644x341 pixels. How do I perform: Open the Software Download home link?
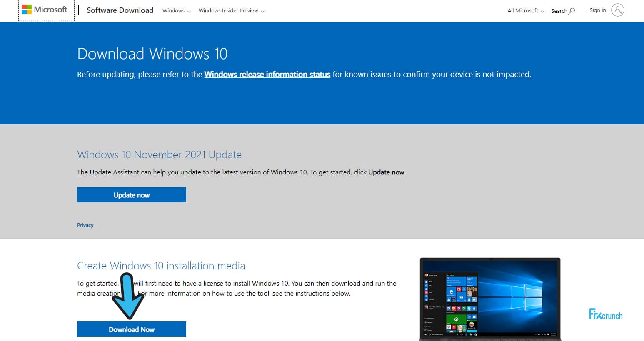click(x=120, y=10)
